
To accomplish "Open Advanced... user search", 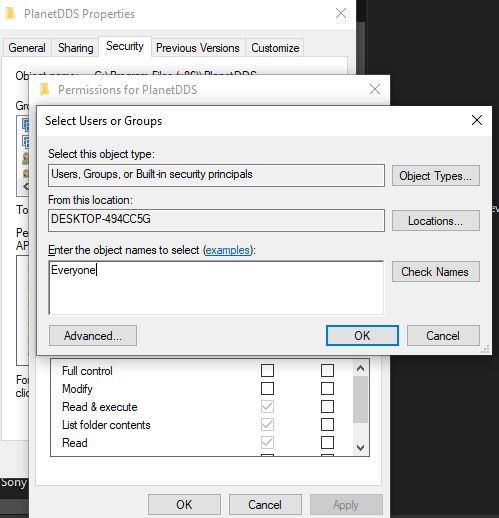I will pos(93,336).
